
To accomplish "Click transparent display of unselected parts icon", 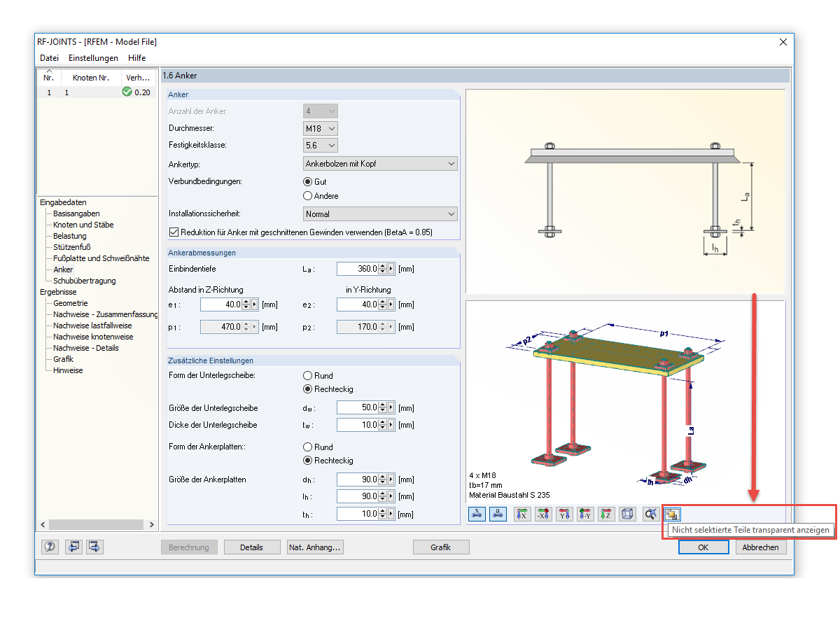I will [671, 514].
